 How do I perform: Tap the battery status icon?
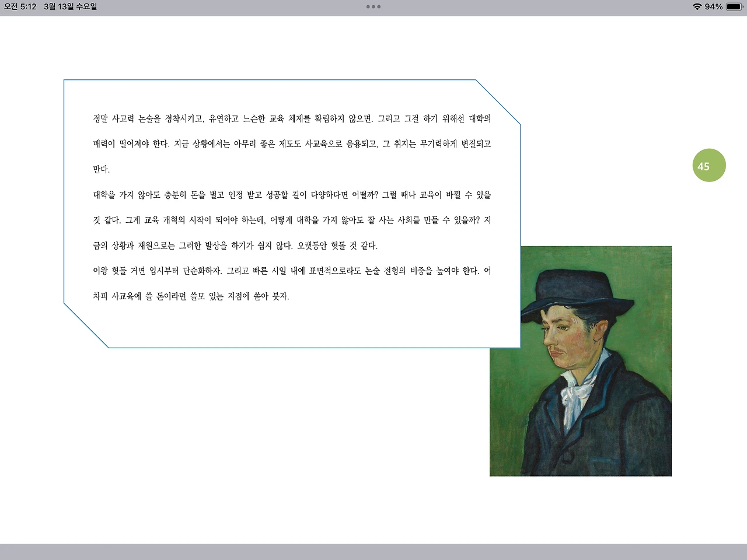click(x=734, y=6)
